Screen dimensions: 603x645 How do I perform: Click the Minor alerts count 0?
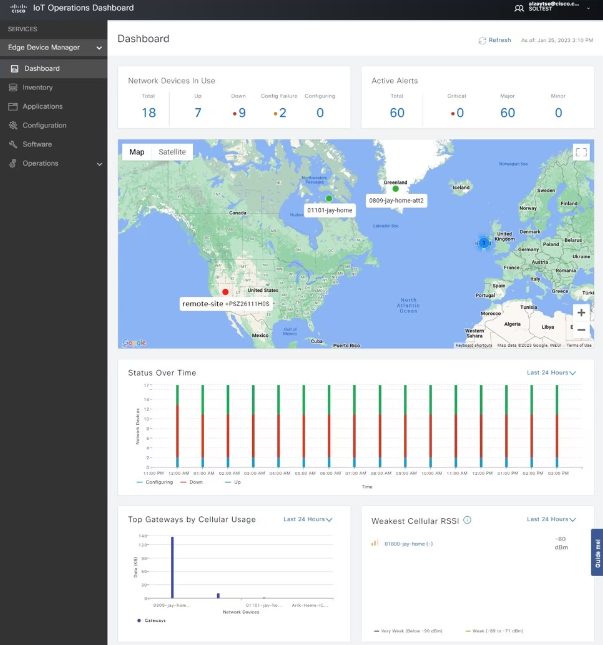pyautogui.click(x=558, y=113)
